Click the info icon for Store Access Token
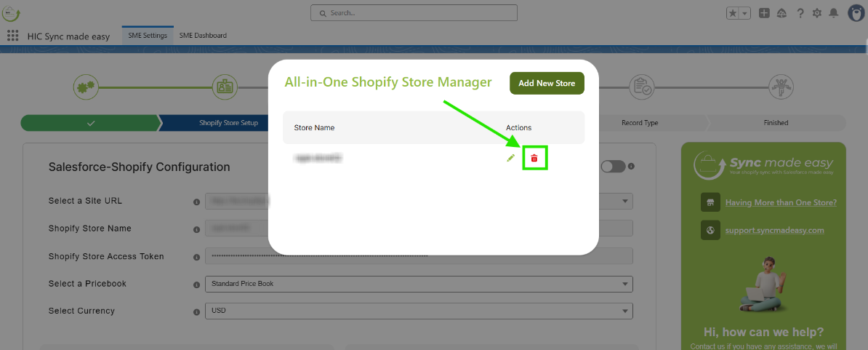 point(196,258)
